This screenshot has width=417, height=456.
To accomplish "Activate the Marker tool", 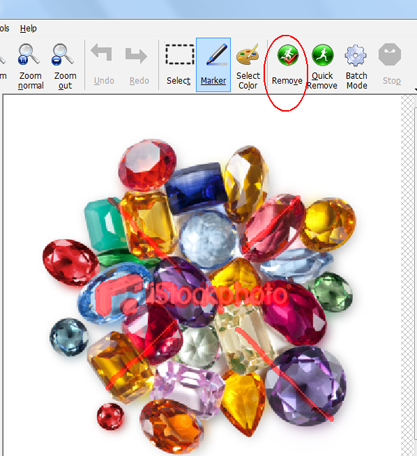I will coord(213,65).
